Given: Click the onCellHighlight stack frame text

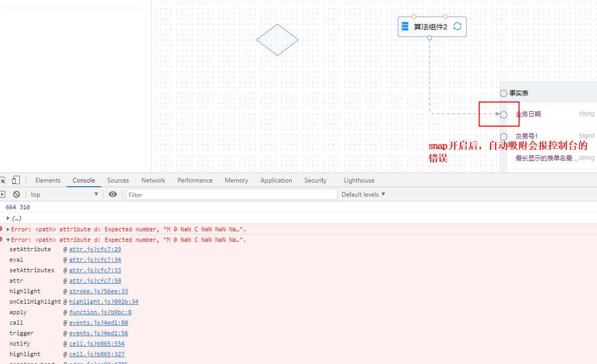Looking at the screenshot, I should (35, 302).
